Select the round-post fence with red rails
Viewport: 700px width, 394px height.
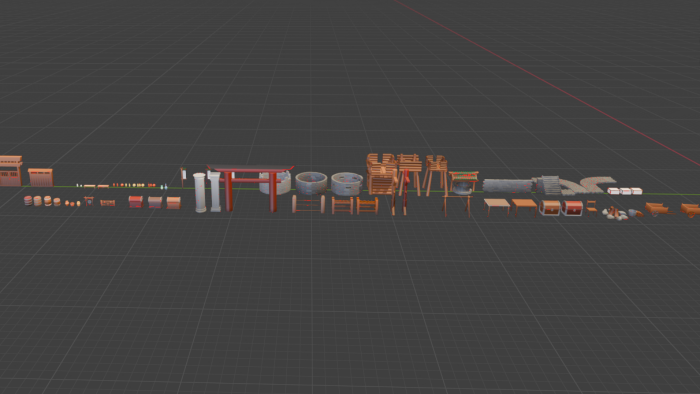[308, 204]
